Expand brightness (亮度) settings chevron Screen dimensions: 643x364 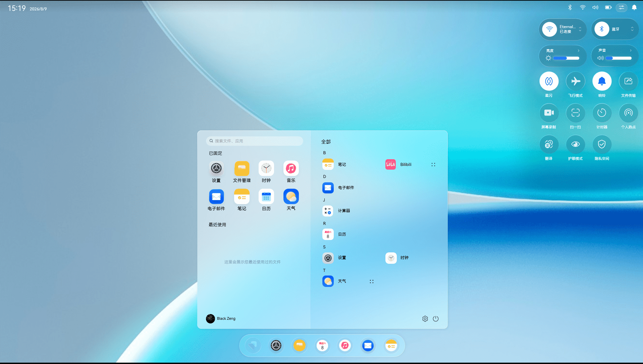pyautogui.click(x=579, y=51)
